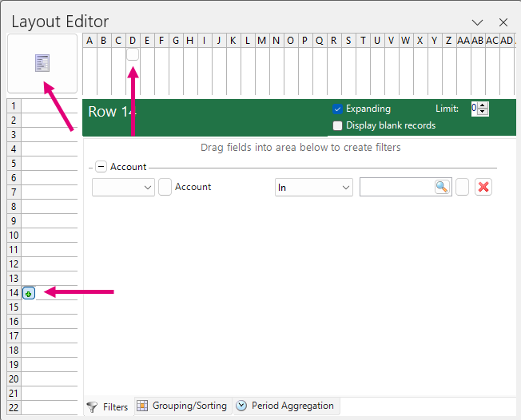Delete the Account filter with red X
This screenshot has width=521, height=420.
[x=483, y=188]
